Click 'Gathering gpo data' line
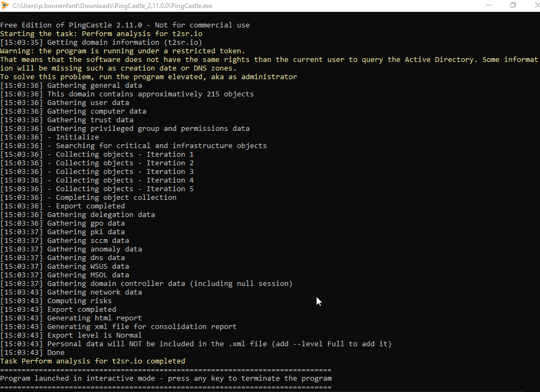540x392 pixels. click(62, 223)
